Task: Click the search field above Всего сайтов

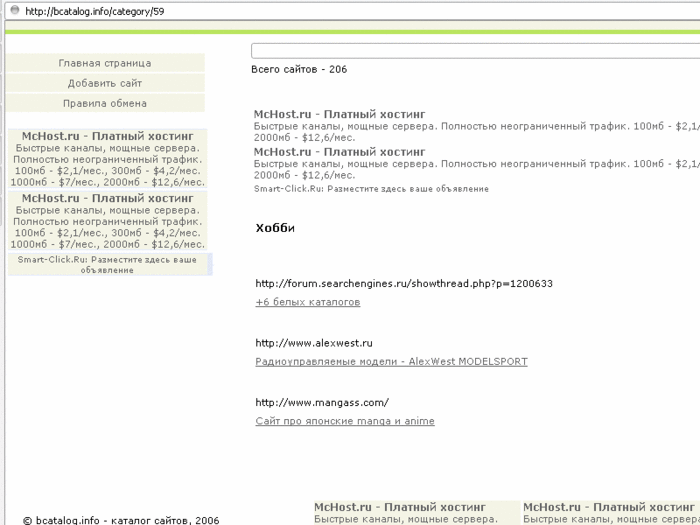Action: tap(475, 51)
